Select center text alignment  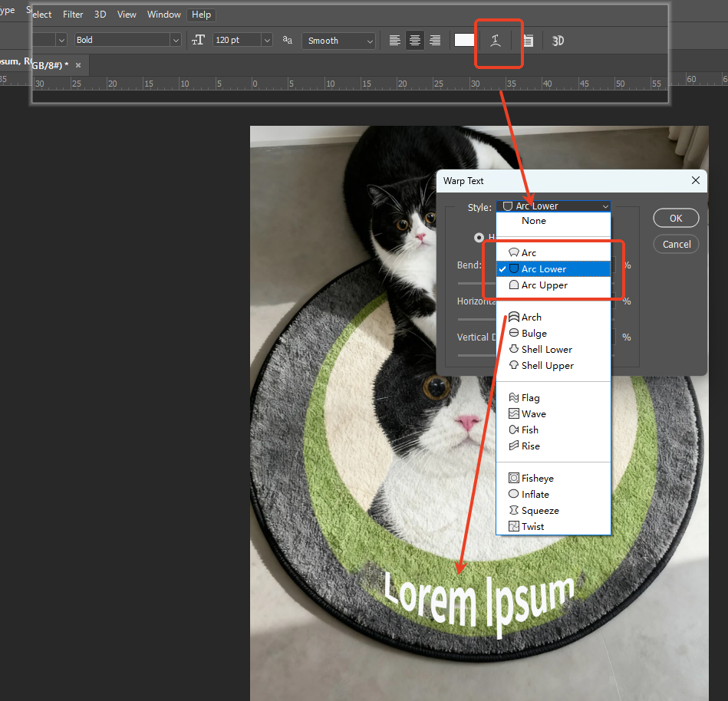coord(415,41)
